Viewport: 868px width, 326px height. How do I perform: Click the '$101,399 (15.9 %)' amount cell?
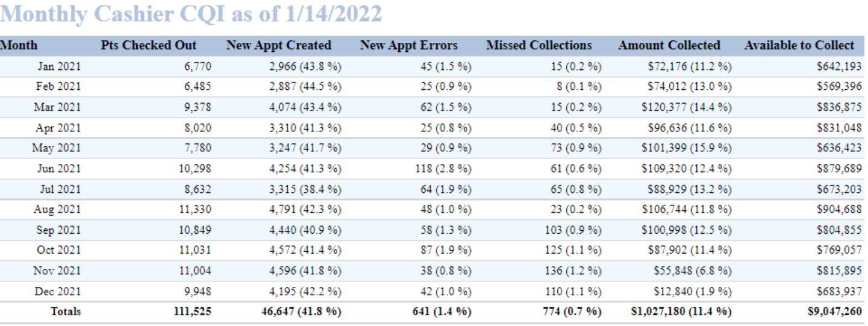pyautogui.click(x=687, y=148)
